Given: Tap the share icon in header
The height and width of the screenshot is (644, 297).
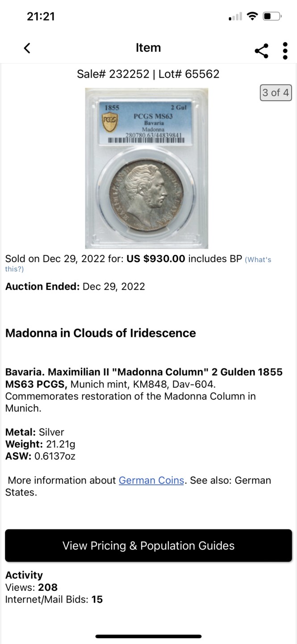Looking at the screenshot, I should [x=262, y=51].
